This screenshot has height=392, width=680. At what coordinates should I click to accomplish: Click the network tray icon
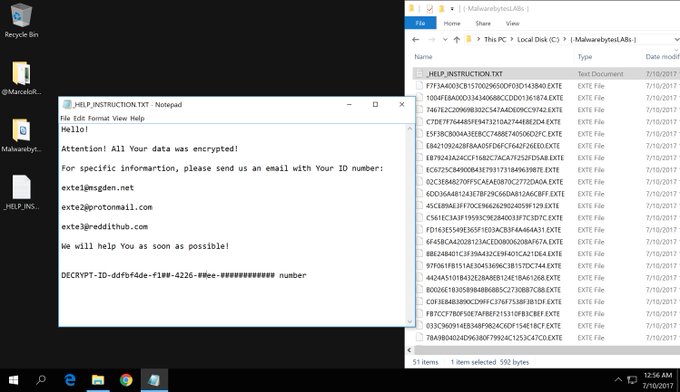[x=632, y=380]
